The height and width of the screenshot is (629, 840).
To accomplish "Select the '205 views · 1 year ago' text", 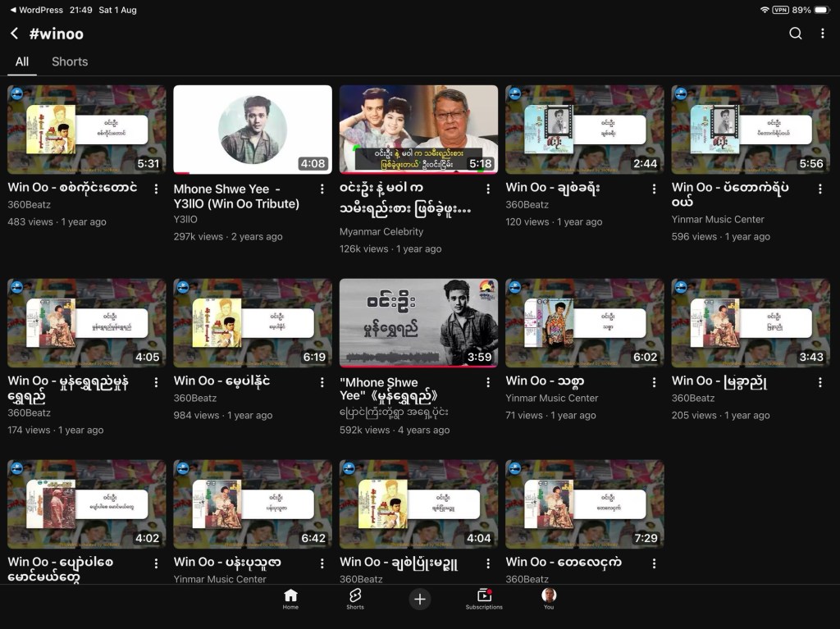I will (720, 415).
